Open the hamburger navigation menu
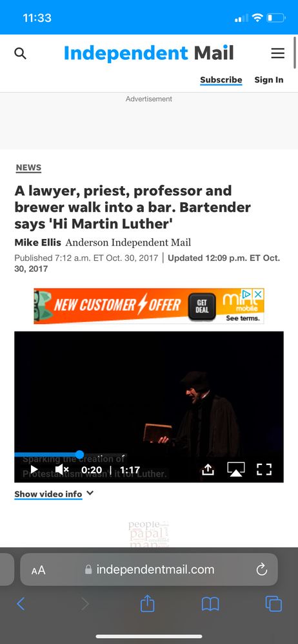The width and height of the screenshot is (298, 644). [x=278, y=53]
